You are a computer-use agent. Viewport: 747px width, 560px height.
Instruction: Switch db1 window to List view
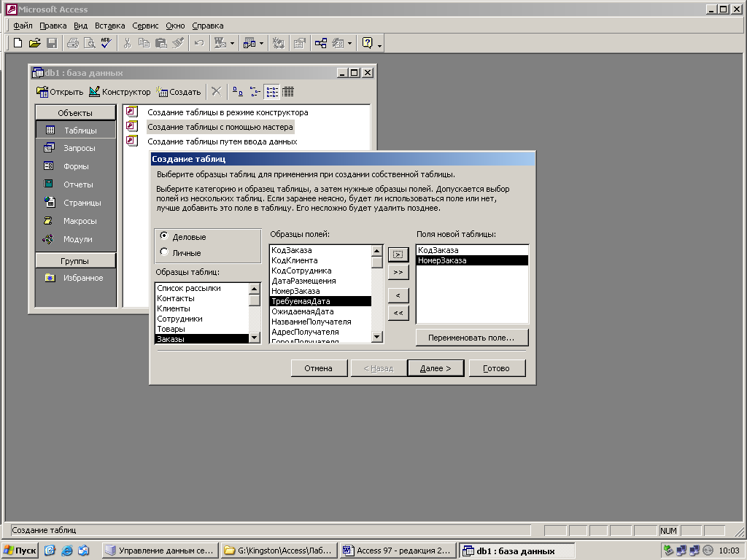(x=272, y=91)
